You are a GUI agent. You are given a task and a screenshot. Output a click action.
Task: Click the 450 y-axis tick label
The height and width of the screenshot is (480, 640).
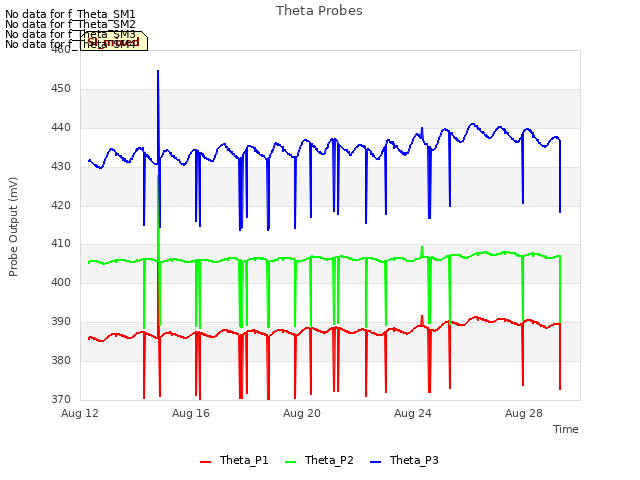pos(61,89)
